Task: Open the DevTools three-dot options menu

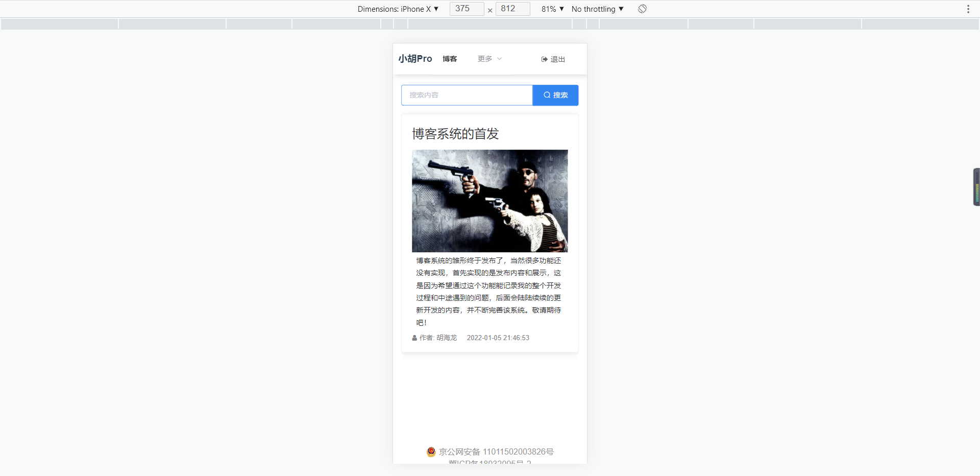Action: (x=969, y=9)
